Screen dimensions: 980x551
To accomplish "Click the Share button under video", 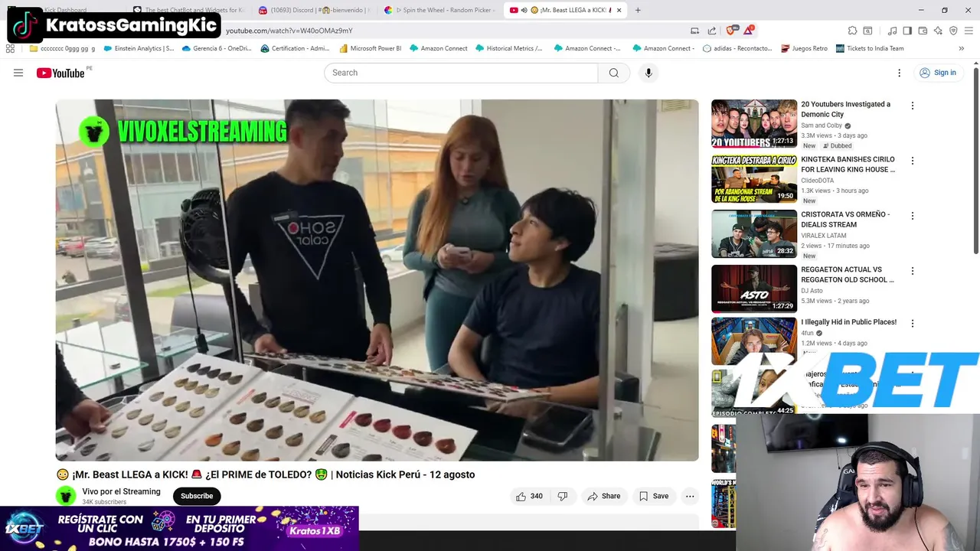I will pos(603,496).
